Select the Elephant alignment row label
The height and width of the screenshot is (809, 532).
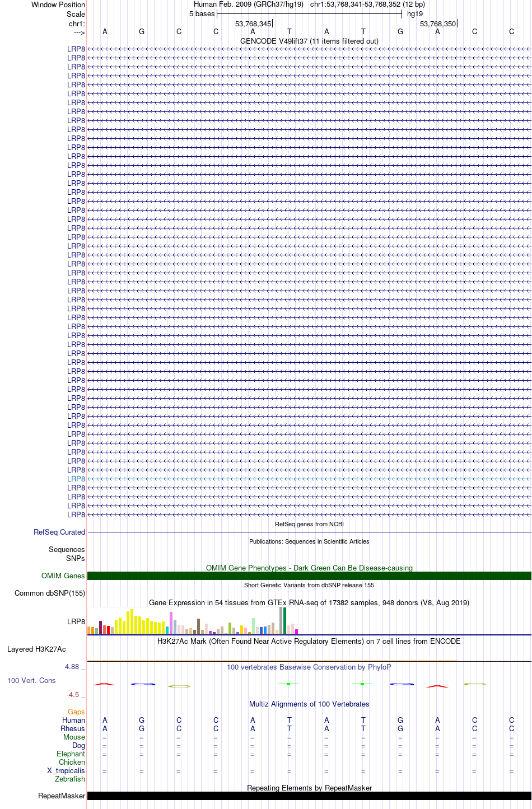(x=71, y=754)
